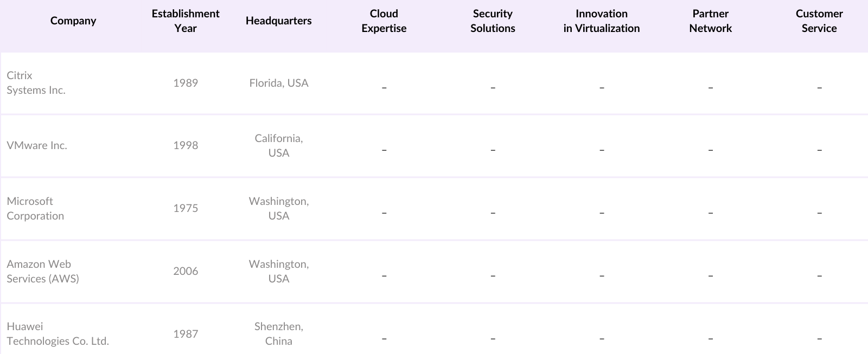Click Amazon Web Services (AWS) cell
Screen dimensions: 868x354
tap(43, 271)
